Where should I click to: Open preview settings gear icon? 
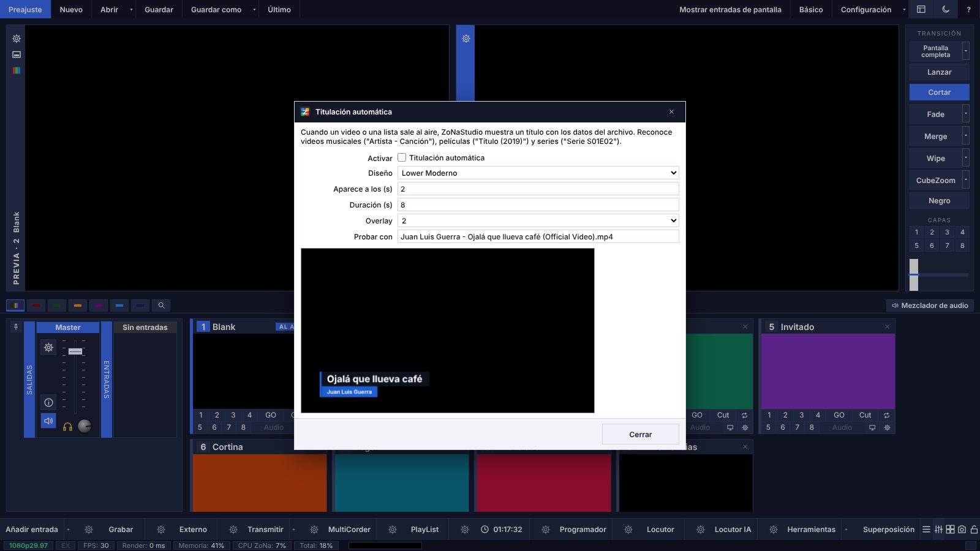point(17,39)
